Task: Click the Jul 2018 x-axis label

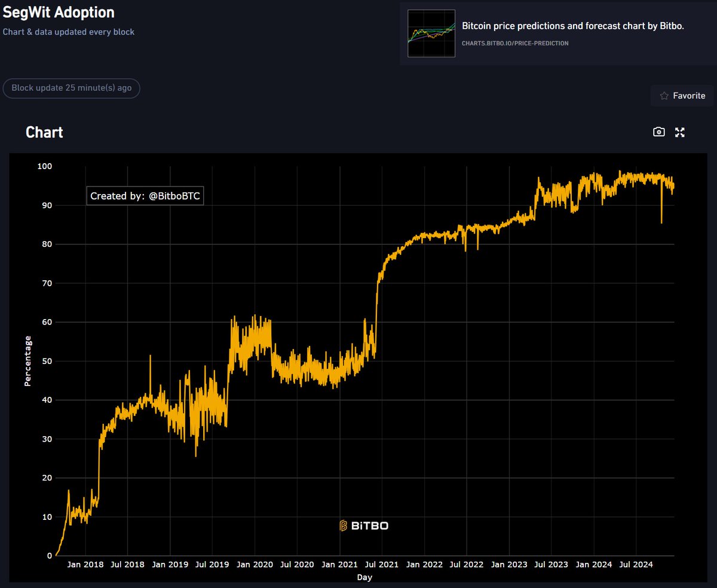Action: pyautogui.click(x=127, y=564)
